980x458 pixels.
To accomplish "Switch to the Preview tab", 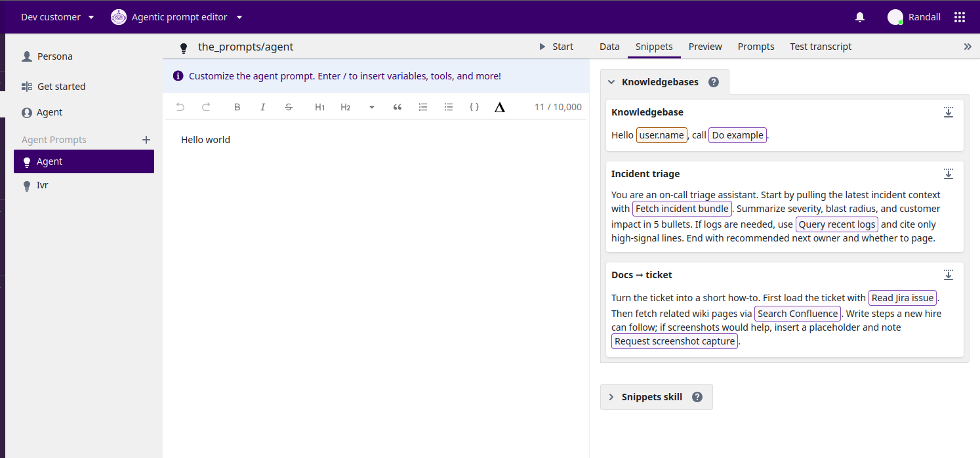I will coord(705,47).
